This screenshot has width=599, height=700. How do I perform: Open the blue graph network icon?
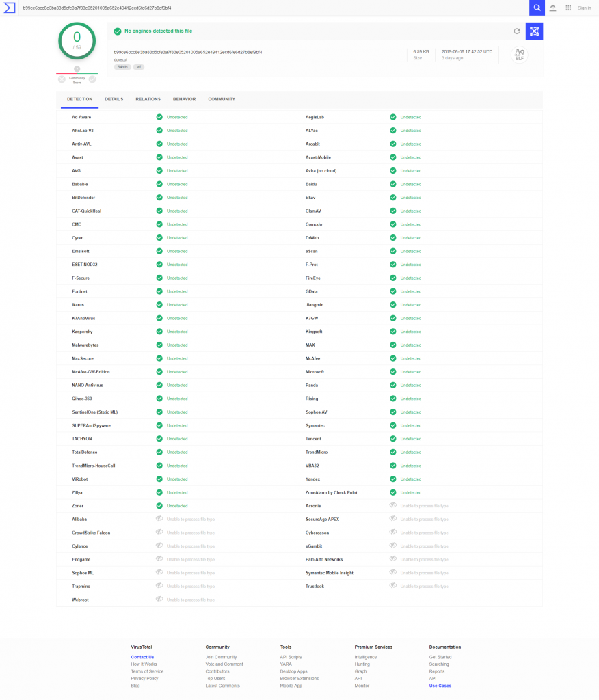click(x=534, y=31)
